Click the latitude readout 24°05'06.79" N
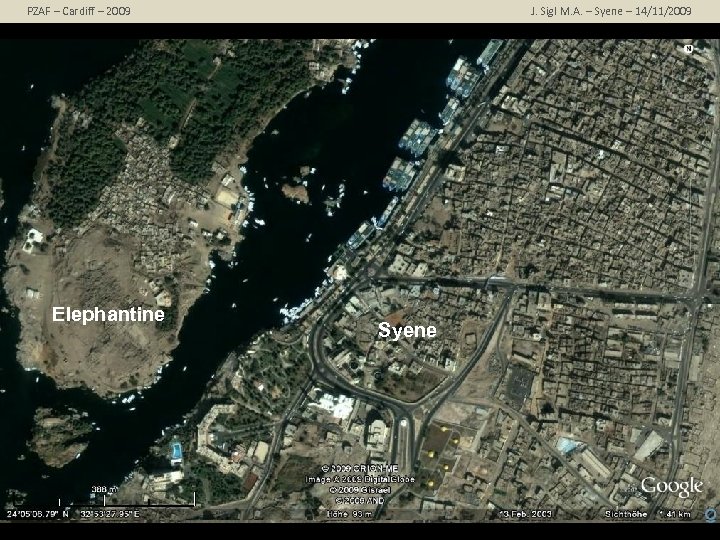Image resolution: width=720 pixels, height=540 pixels. coord(37,514)
